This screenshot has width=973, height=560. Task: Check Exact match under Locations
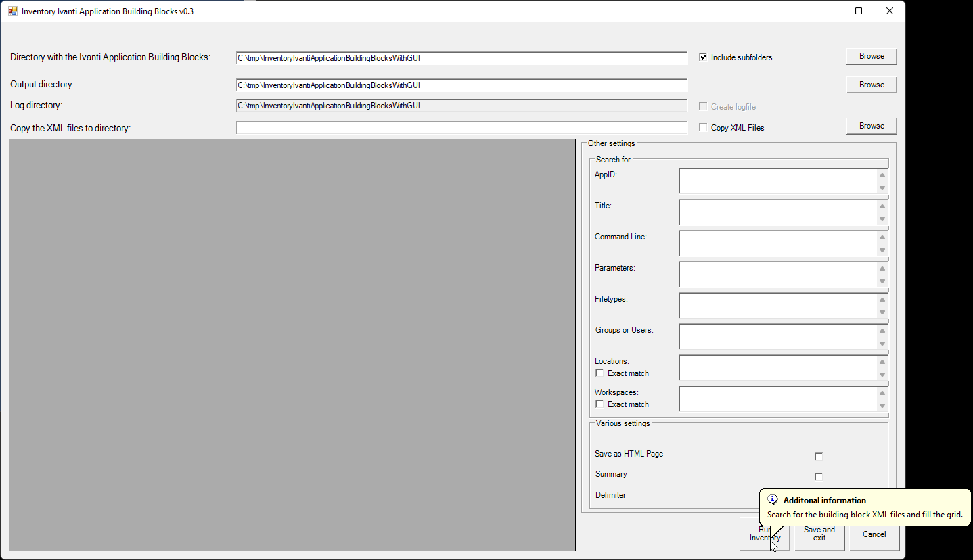[x=599, y=373]
